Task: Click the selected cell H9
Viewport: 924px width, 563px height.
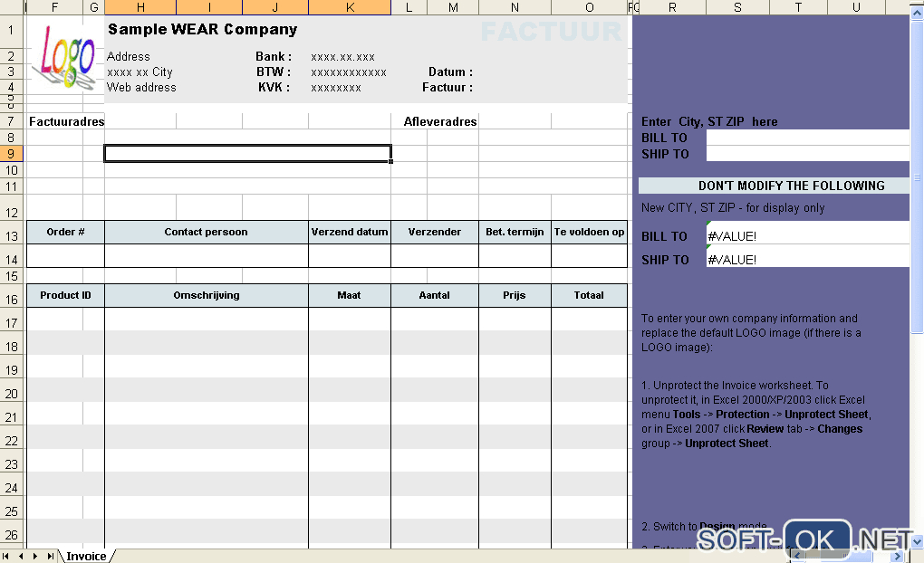Action: coord(247,154)
